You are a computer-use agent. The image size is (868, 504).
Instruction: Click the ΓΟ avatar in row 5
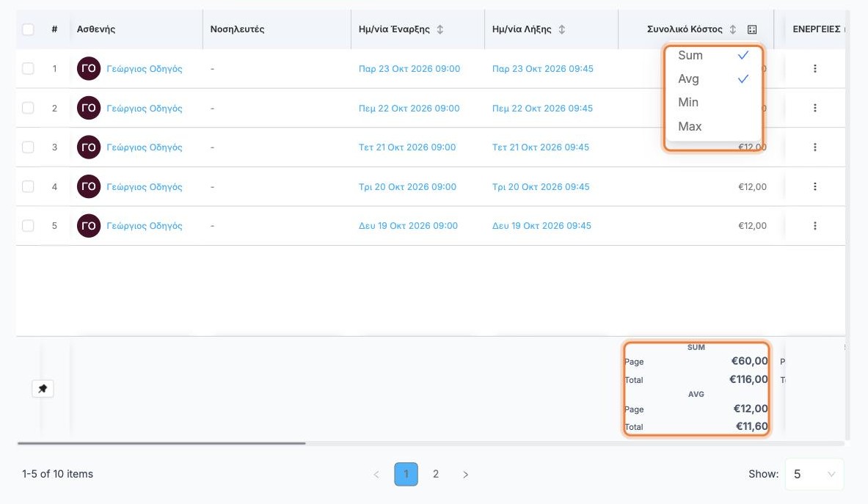[x=89, y=226]
